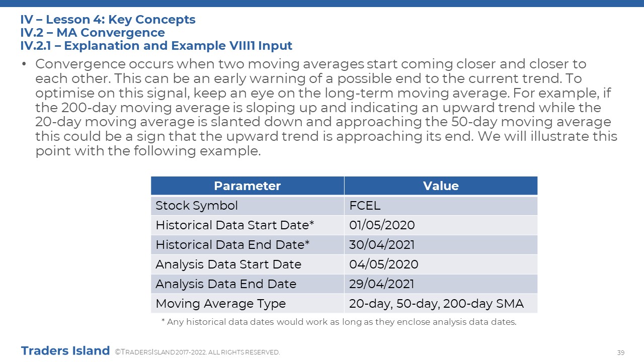Screen dimensions: 644x362
Task: Click the Stock Symbol row label
Action: [x=248, y=206]
